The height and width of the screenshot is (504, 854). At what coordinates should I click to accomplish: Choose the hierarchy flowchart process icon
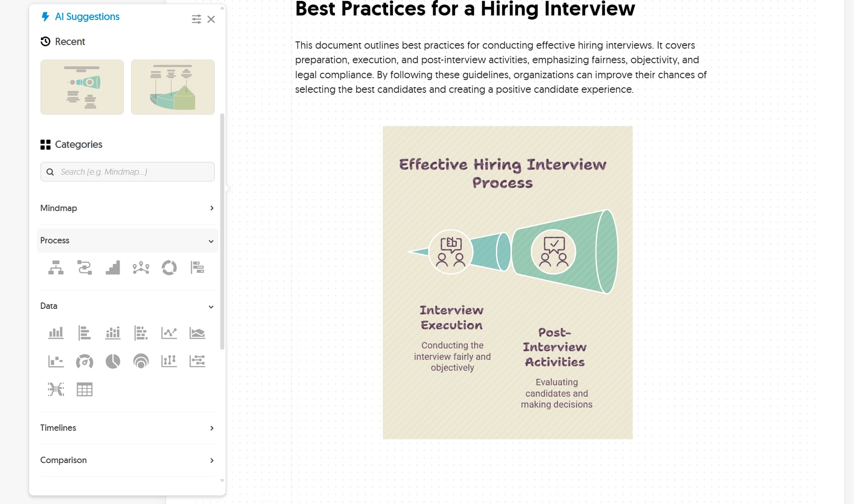click(56, 267)
